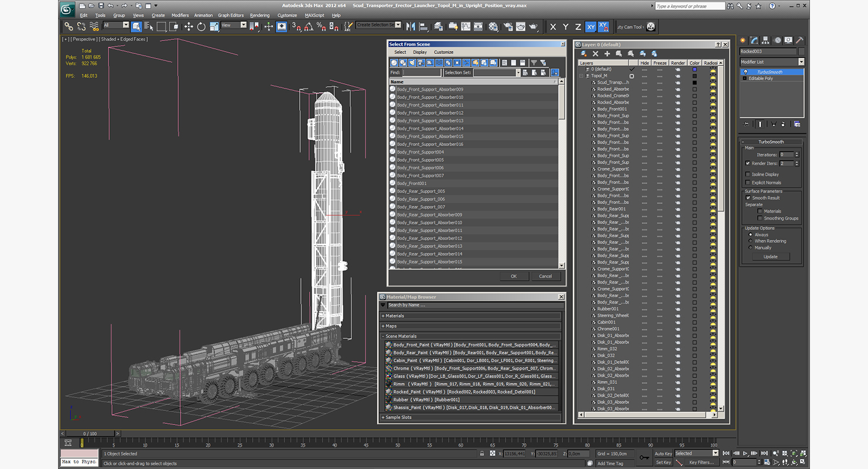Select the Manually update option
868x469 pixels.
click(x=750, y=247)
